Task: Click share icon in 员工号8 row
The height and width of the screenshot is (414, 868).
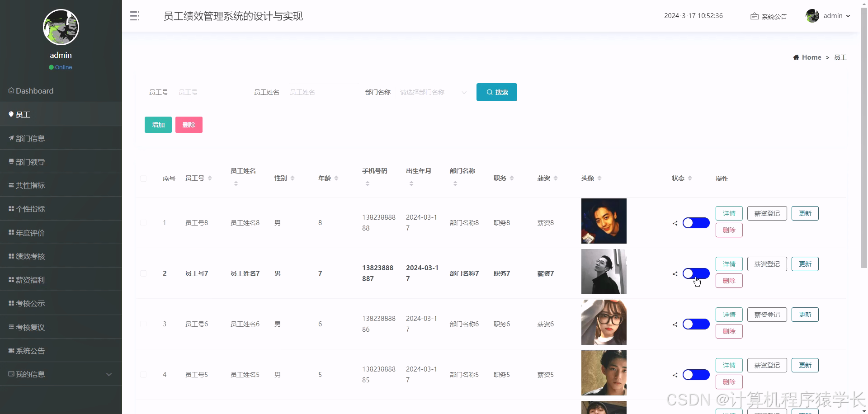Action: tap(675, 223)
